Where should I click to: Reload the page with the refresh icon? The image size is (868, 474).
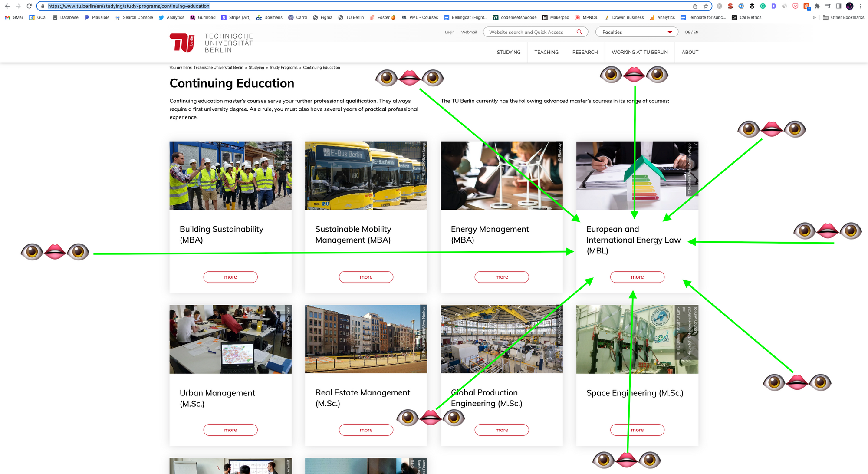coord(29,6)
